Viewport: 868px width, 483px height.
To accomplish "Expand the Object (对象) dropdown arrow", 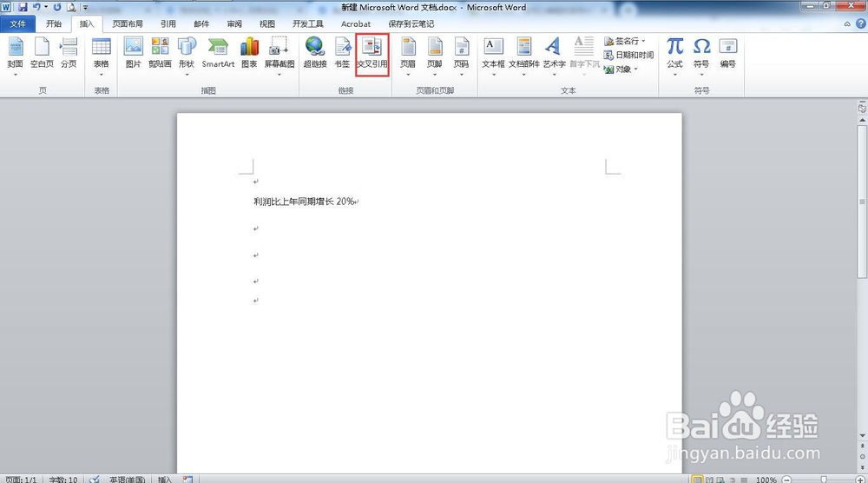I will [635, 69].
